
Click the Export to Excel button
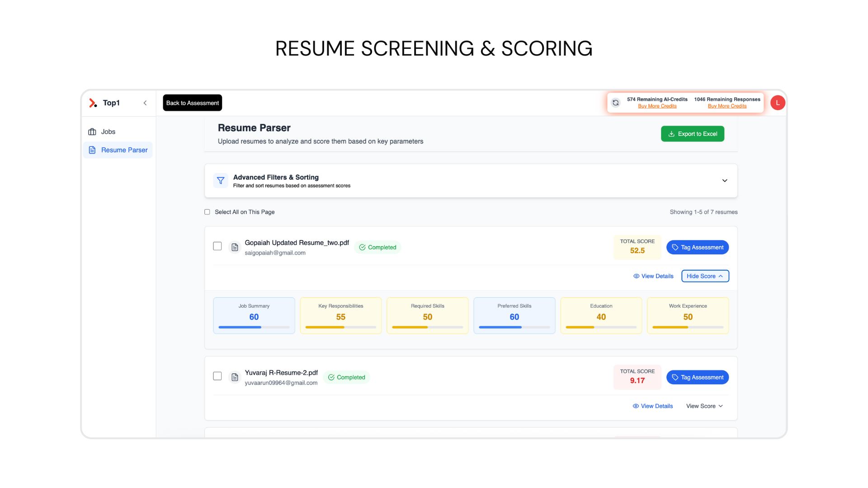click(692, 134)
